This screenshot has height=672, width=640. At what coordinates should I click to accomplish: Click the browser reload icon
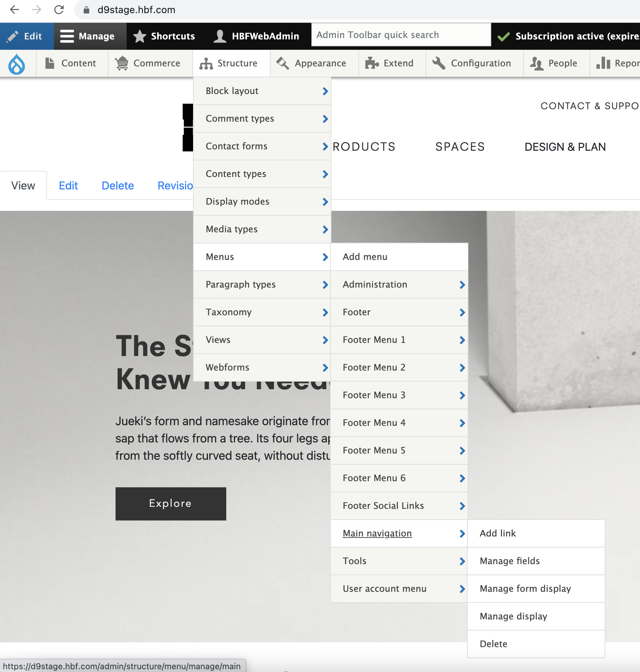(x=59, y=10)
